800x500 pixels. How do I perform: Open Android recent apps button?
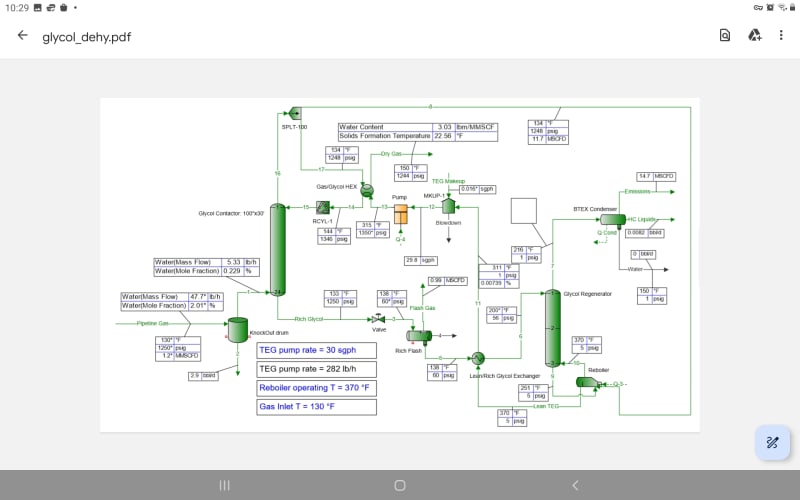pos(224,485)
